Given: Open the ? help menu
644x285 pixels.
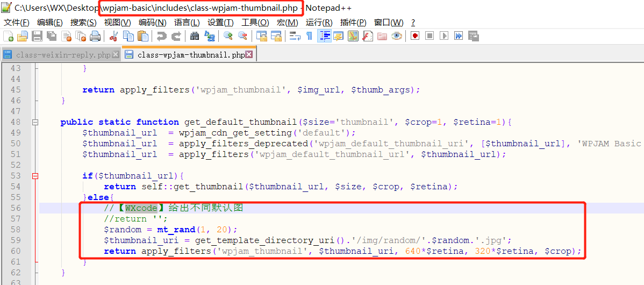Looking at the screenshot, I should point(413,23).
